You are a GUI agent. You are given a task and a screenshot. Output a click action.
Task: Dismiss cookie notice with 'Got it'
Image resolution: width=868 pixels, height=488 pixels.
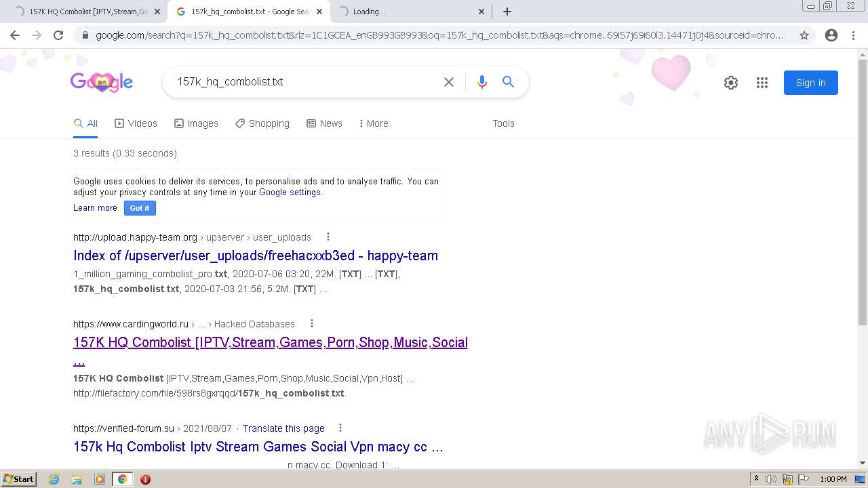140,208
